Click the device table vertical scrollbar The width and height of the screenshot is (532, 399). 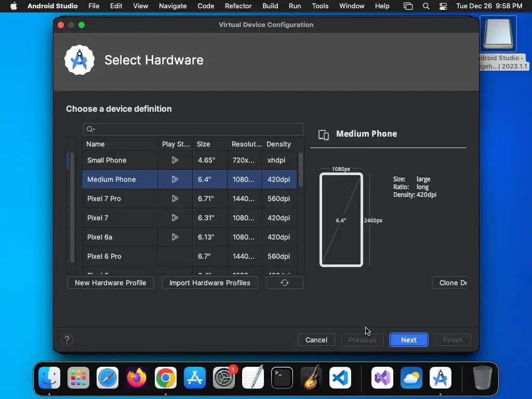coord(301,170)
